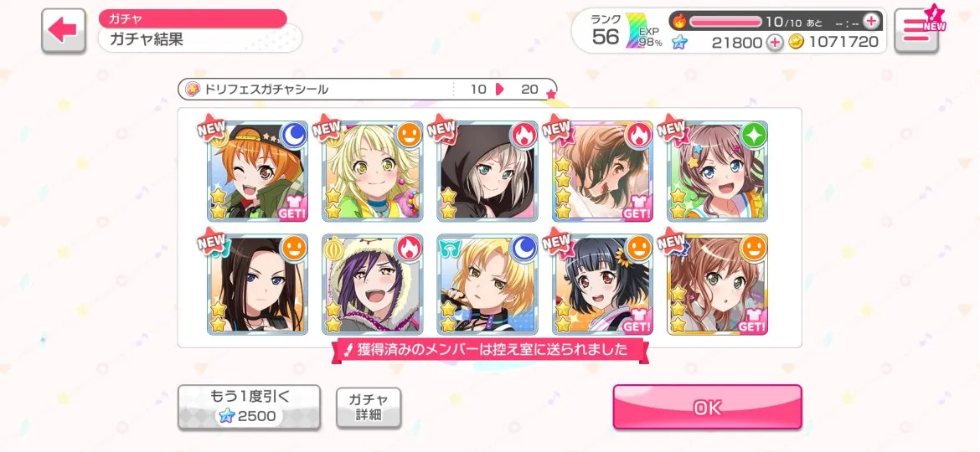Tap the rank 56 EXP indicator
980x452 pixels.
click(627, 31)
